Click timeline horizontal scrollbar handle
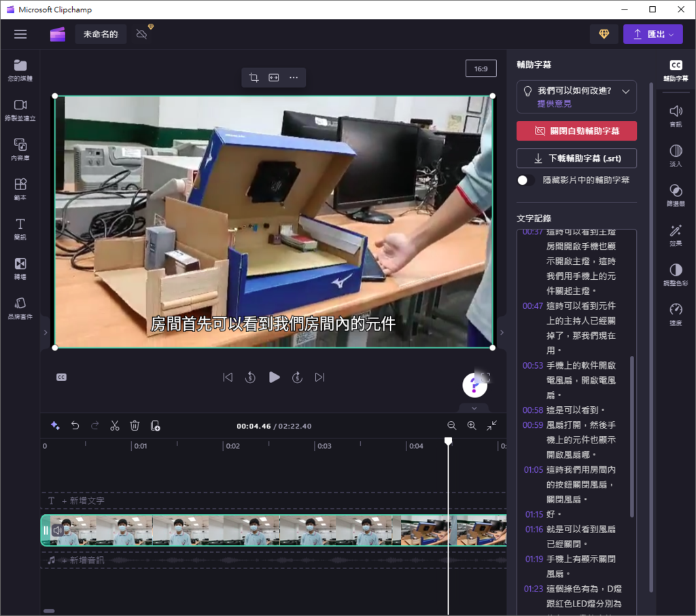Image resolution: width=696 pixels, height=616 pixels. (x=49, y=611)
